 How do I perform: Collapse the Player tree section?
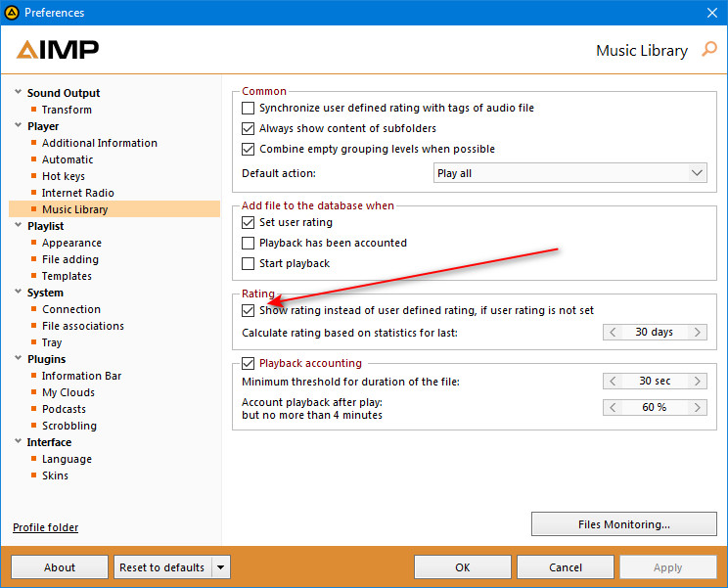coord(19,125)
